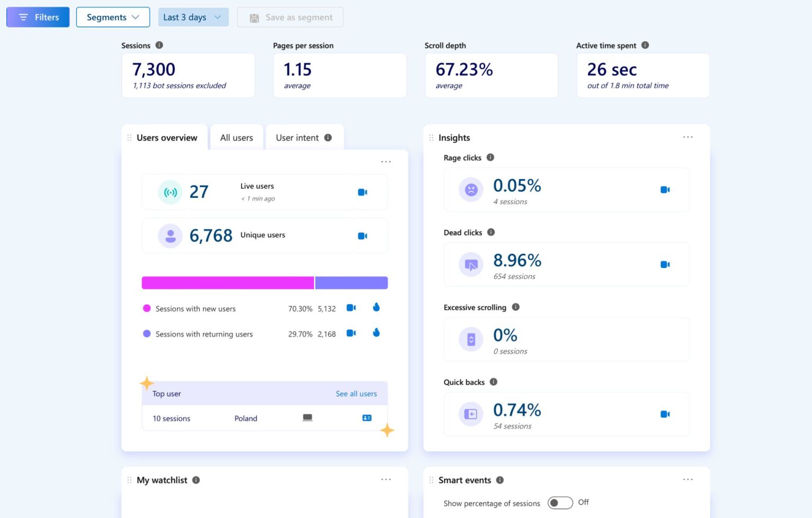
Task: Open the Last 3 days date range selector
Action: (x=193, y=17)
